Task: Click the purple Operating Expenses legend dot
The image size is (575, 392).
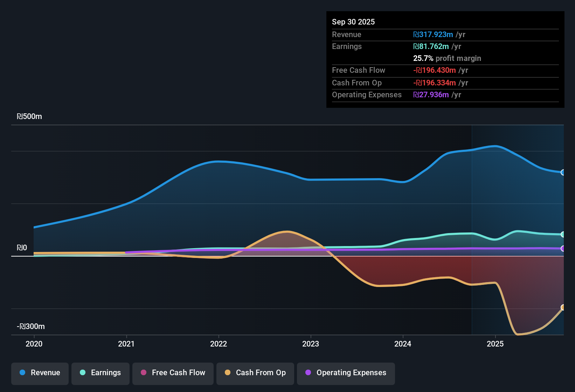Action: [x=308, y=373]
